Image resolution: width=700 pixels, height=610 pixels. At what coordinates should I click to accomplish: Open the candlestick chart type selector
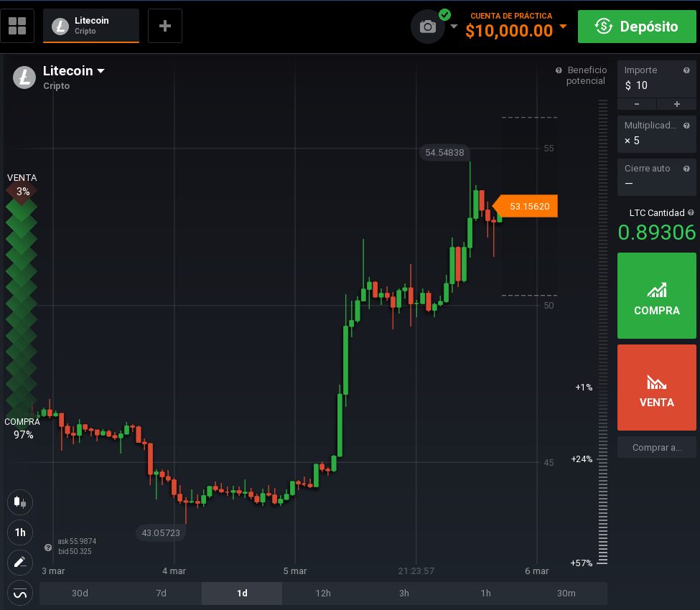20,502
